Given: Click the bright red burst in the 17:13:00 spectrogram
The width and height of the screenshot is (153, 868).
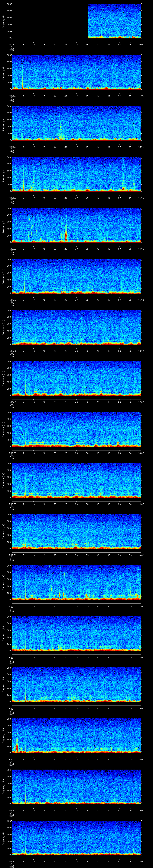Looking at the screenshot, I should (x=66, y=235).
